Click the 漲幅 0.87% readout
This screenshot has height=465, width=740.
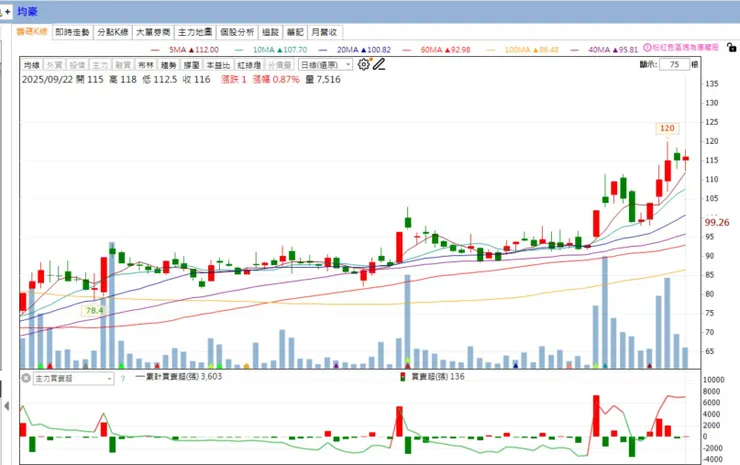pos(276,79)
